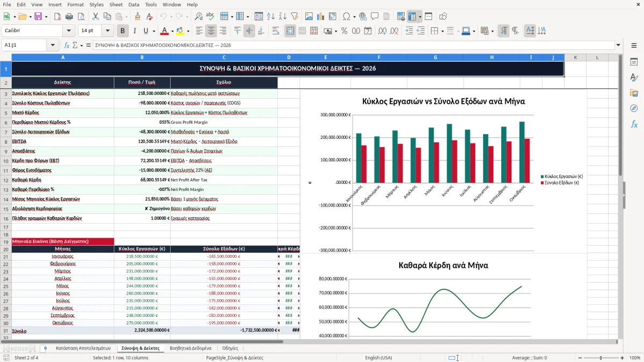Click the Export as PDF icon
Viewport: 644px width, 362px height.
point(57,17)
